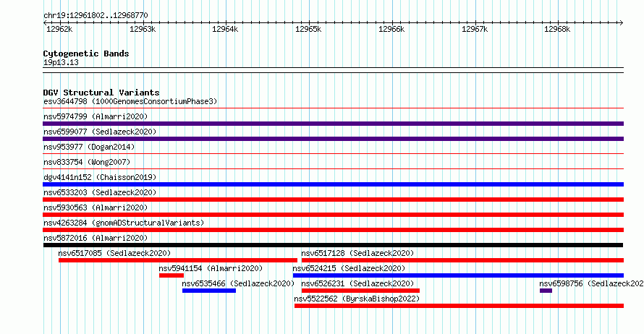Select the nsv6533203 red variant bar
644x334 pixels.
pos(333,200)
